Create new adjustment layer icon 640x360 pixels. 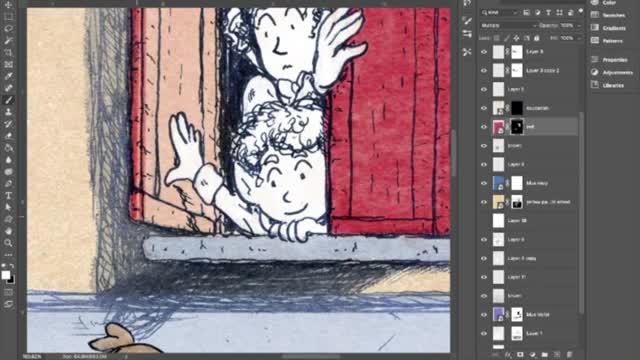pyautogui.click(x=532, y=355)
